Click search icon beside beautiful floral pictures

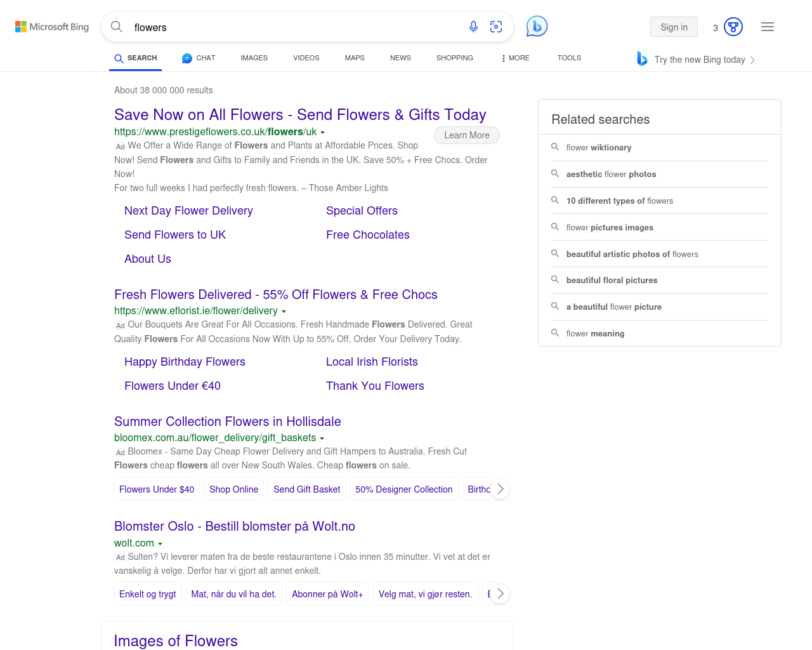coord(555,279)
